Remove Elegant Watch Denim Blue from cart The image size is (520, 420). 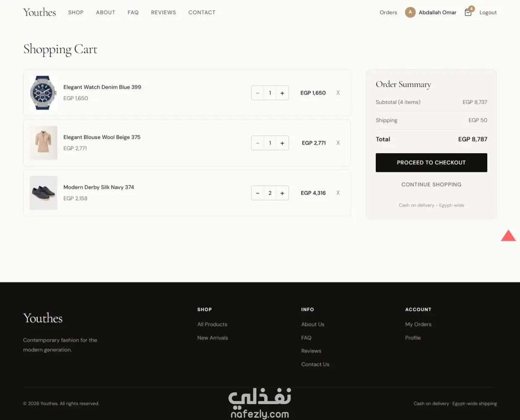(338, 93)
